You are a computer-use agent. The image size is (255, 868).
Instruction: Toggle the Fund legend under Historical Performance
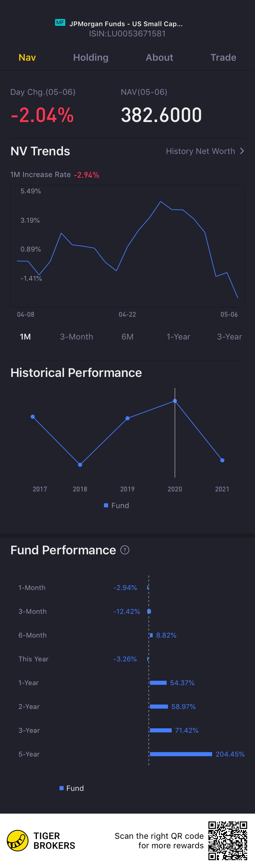coord(117,505)
